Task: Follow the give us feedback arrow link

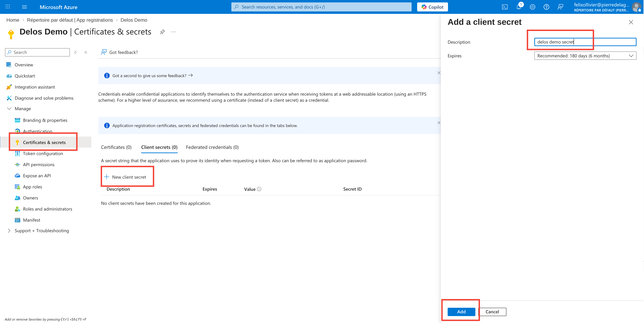Action: (x=190, y=76)
